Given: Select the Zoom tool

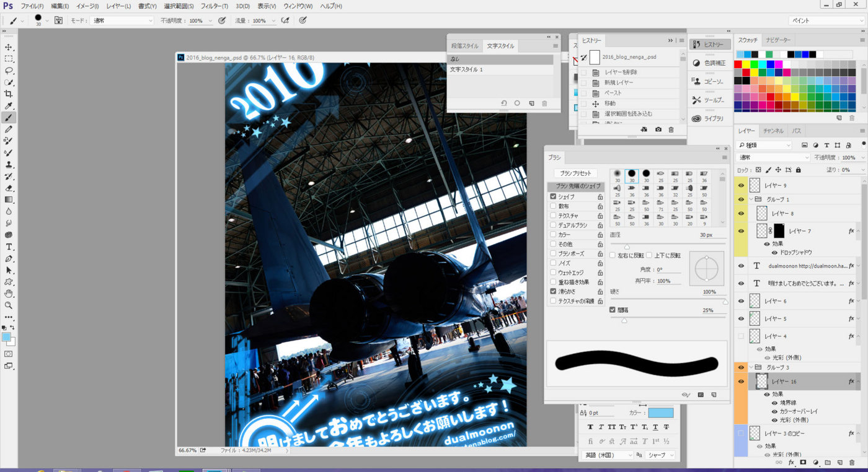Looking at the screenshot, I should [x=9, y=305].
